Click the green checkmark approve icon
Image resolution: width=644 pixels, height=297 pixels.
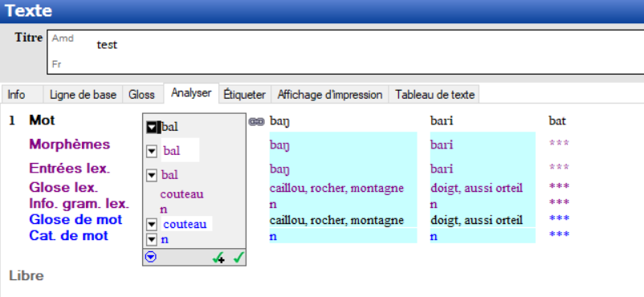[x=238, y=258]
